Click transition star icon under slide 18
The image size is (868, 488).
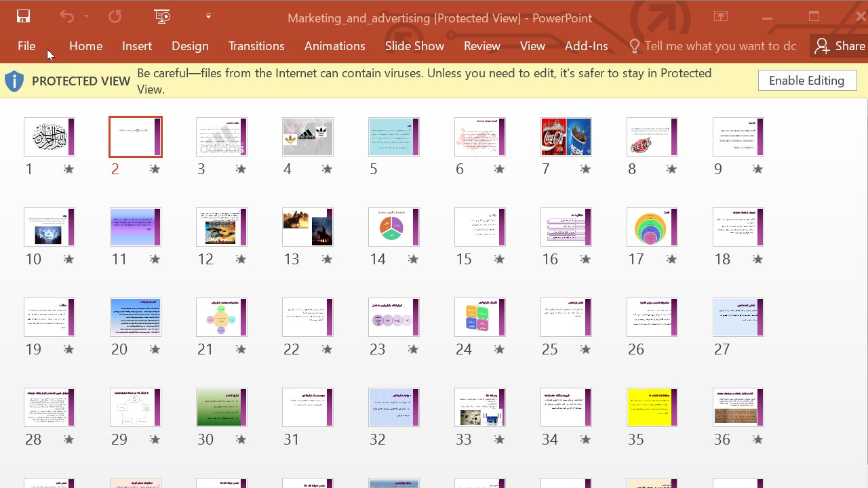click(x=757, y=260)
